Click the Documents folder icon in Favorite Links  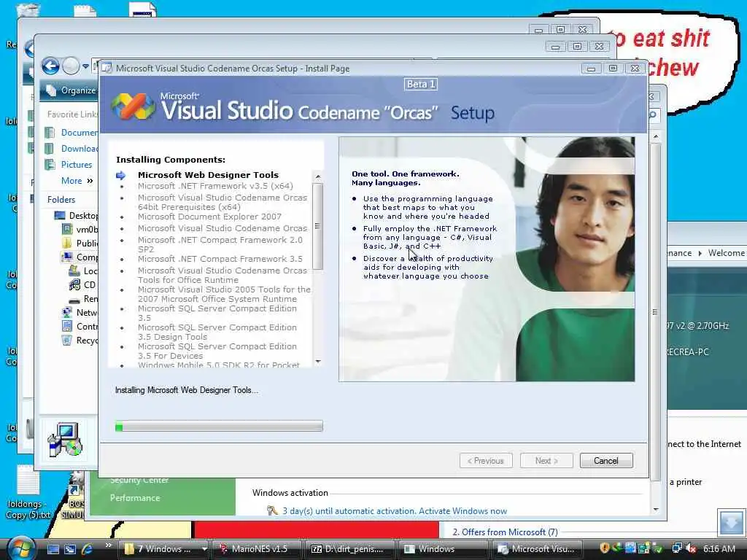(x=50, y=133)
